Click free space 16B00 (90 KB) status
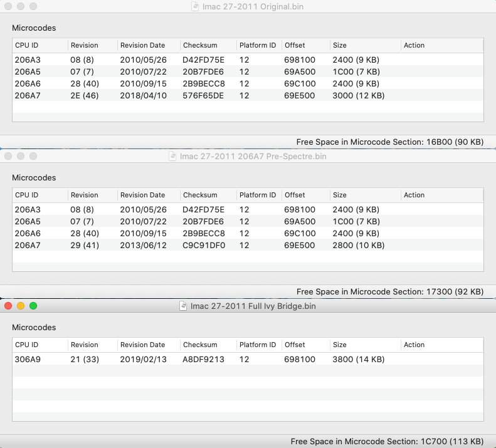The width and height of the screenshot is (496, 448). [390, 142]
